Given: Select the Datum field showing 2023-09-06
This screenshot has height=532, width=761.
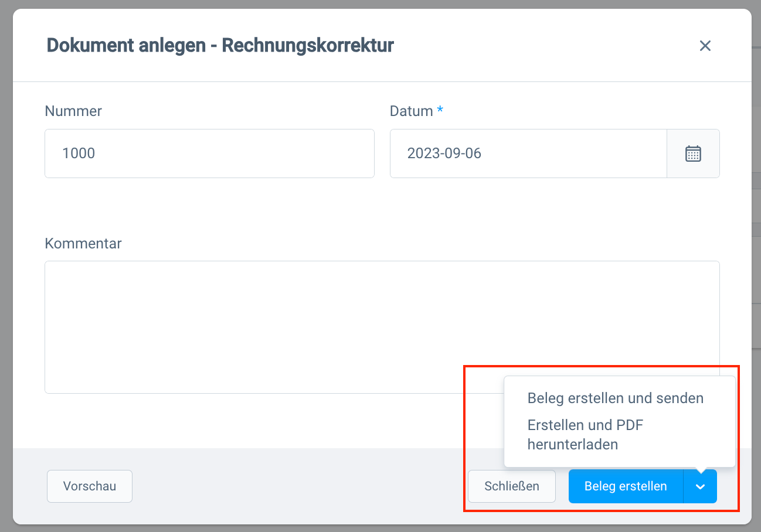Looking at the screenshot, I should (x=528, y=154).
